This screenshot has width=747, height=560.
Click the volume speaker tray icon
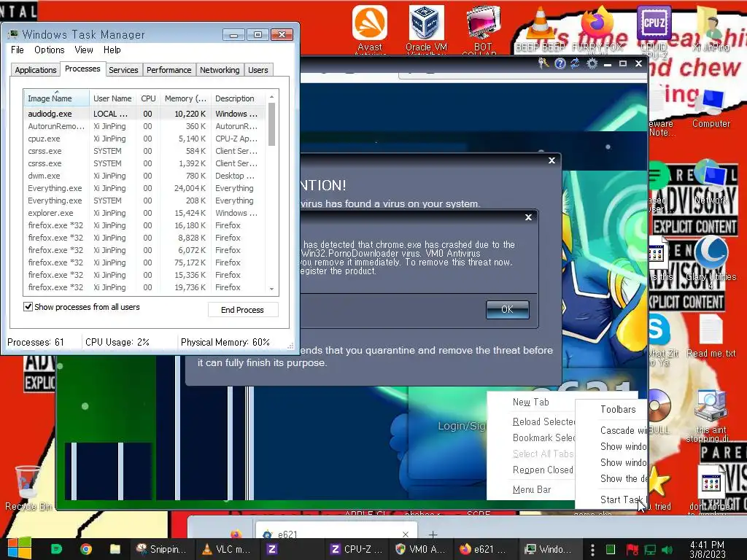(667, 550)
